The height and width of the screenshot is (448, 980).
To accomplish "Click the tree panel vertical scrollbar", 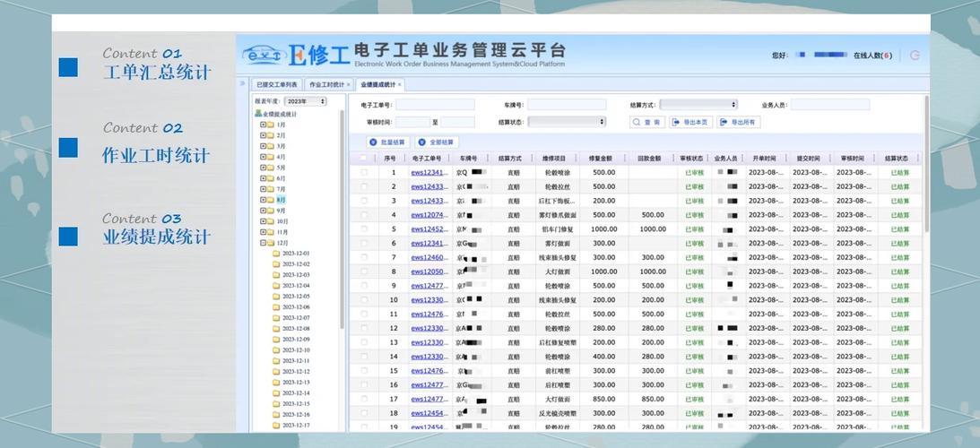I will tap(342, 219).
